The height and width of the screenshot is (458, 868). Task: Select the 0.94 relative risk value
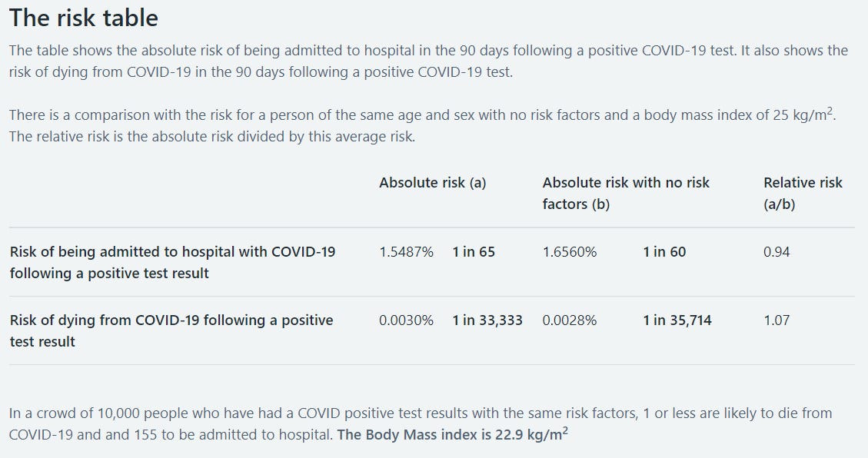777,252
